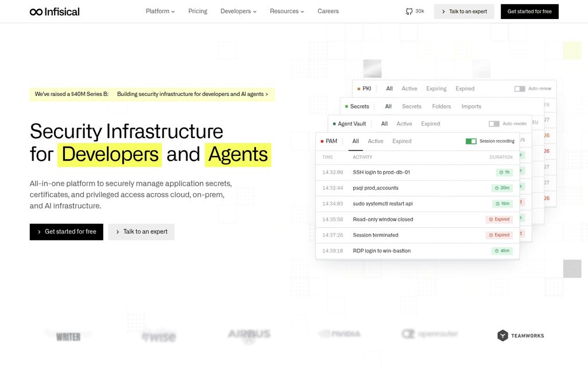
Task: Click the Agent Vault status indicator
Action: pos(334,124)
